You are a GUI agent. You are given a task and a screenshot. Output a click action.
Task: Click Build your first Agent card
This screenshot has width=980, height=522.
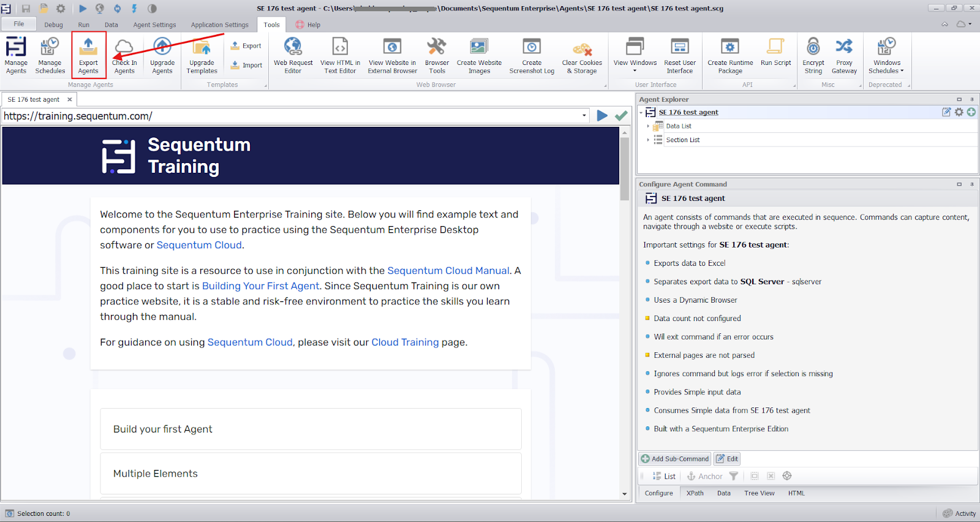(311, 429)
